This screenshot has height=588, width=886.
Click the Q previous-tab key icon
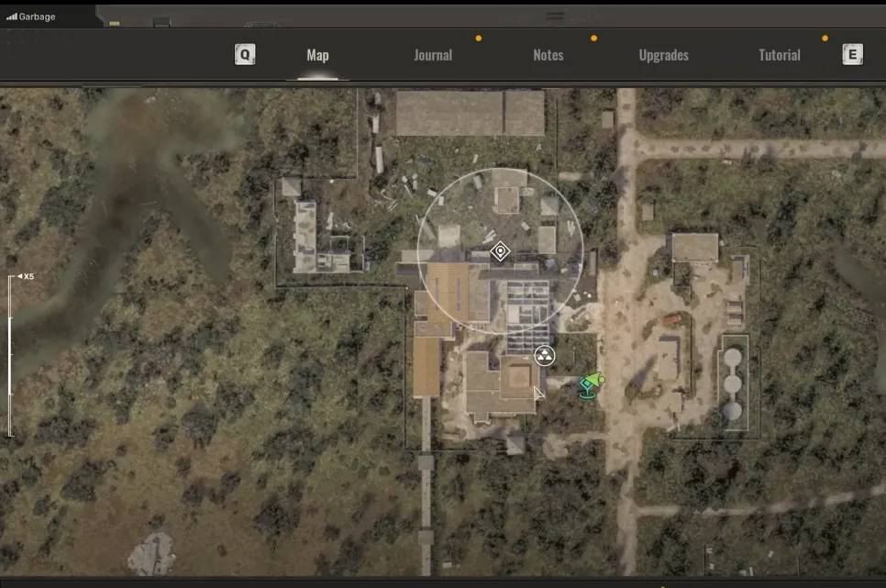pos(245,55)
